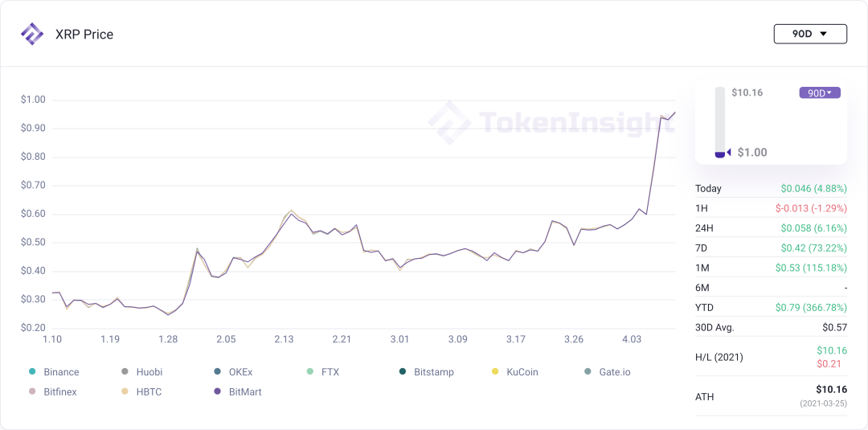Click the XRP logo icon
The height and width of the screenshot is (430, 868).
pyautogui.click(x=32, y=34)
